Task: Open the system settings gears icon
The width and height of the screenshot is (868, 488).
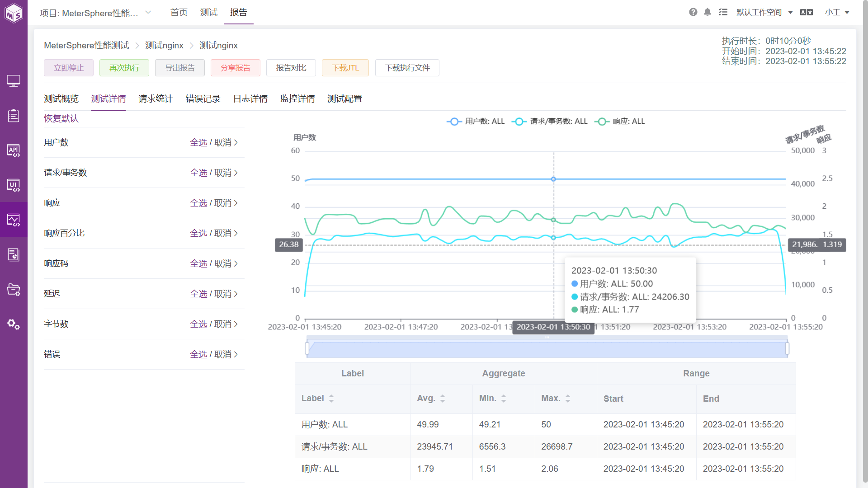Action: tap(14, 324)
